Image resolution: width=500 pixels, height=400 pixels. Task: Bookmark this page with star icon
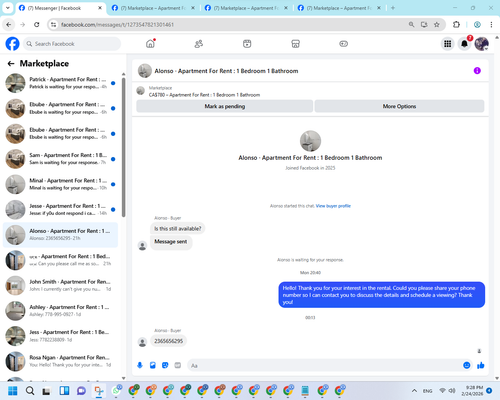(437, 24)
